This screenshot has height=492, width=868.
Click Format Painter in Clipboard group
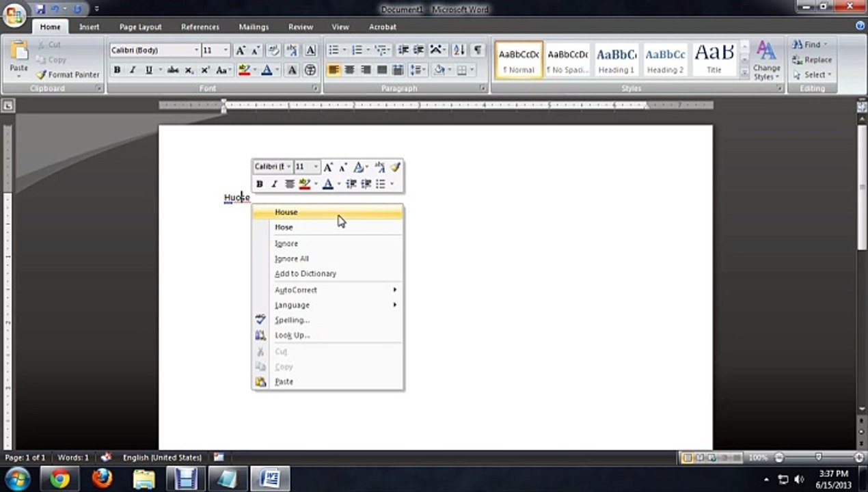pyautogui.click(x=68, y=74)
